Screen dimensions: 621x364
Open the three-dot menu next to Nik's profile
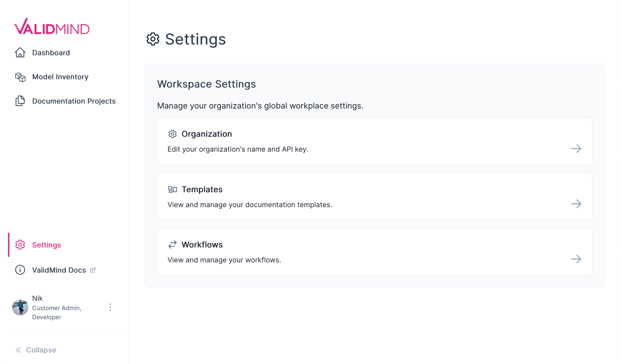[110, 307]
